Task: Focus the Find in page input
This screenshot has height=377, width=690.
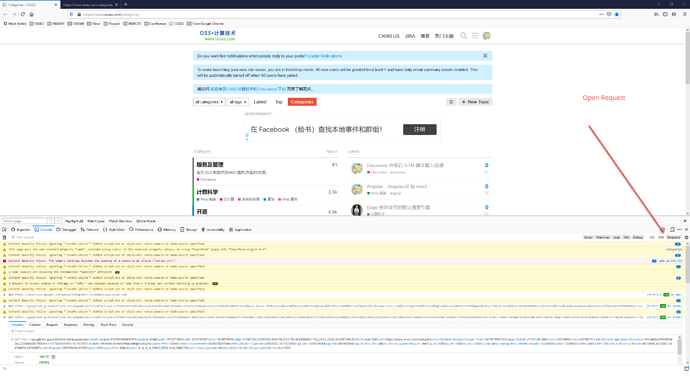Action: [x=24, y=221]
